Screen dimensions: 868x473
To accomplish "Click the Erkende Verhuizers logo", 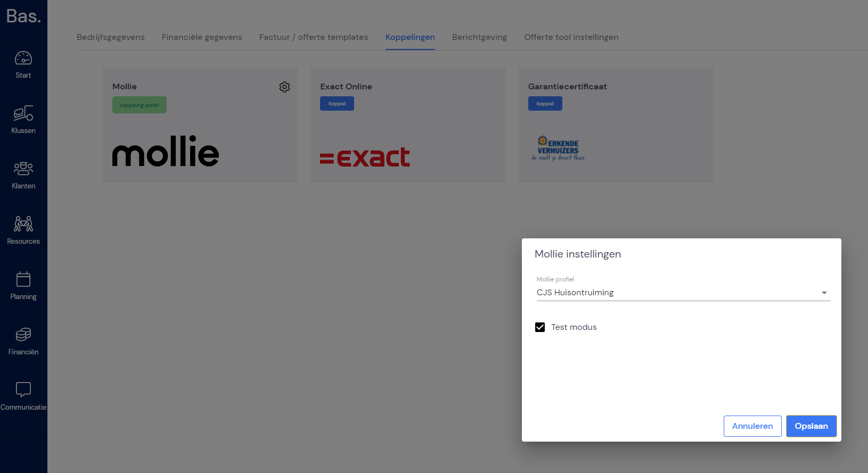I will (558, 147).
